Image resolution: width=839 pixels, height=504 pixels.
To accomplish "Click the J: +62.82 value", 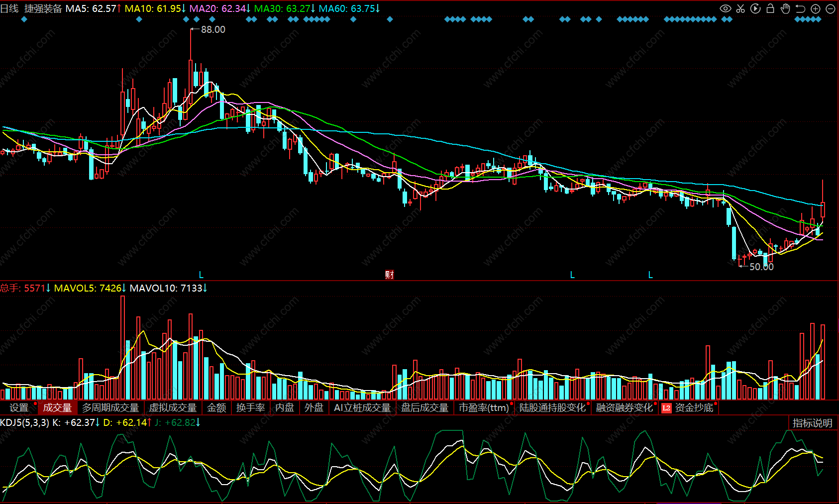I will pos(178,422).
